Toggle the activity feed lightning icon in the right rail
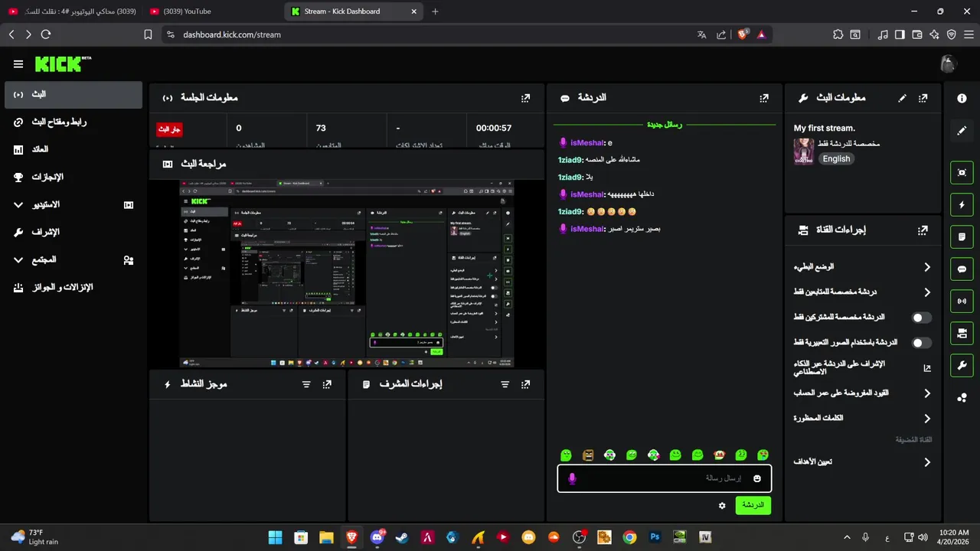This screenshot has width=980, height=551. tap(962, 205)
